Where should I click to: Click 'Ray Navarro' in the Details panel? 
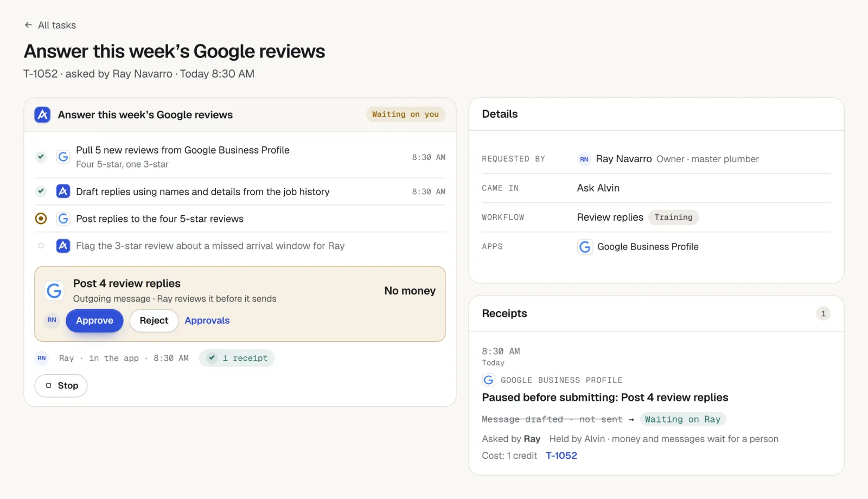624,159
